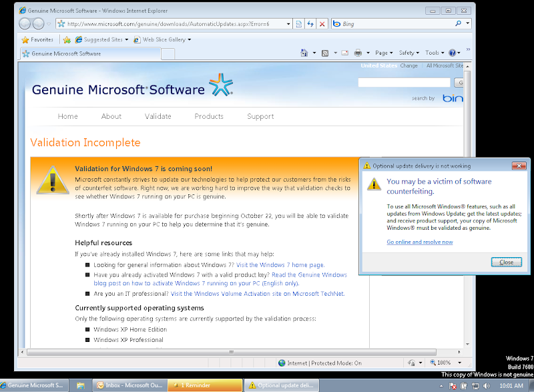The height and width of the screenshot is (392, 534).
Task: Click the Internet Protected Mode status
Action: tap(320, 363)
